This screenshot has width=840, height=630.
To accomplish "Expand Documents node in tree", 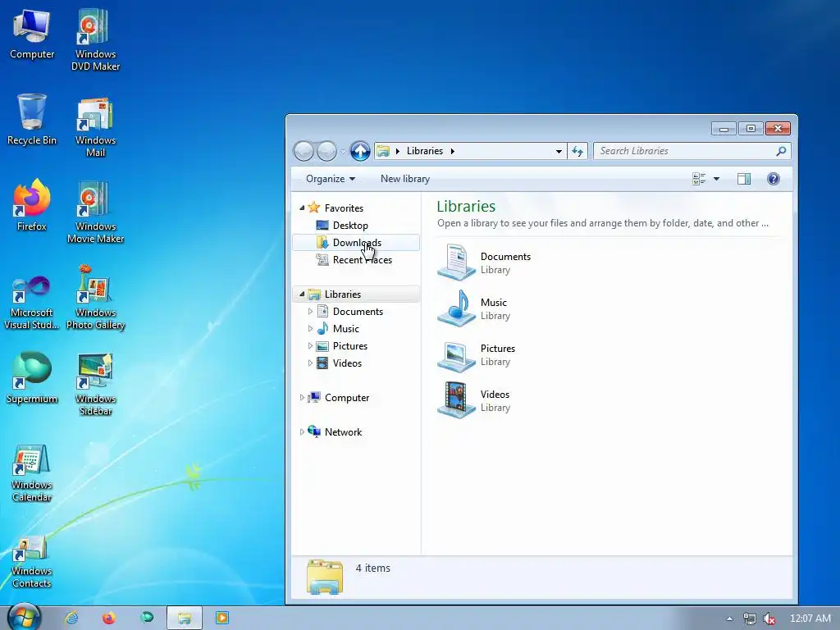I will tap(310, 311).
